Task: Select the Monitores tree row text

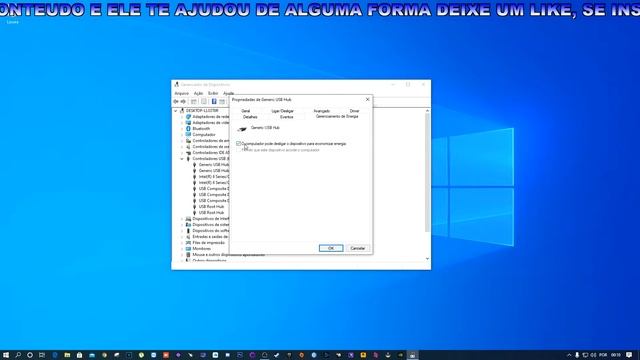Action: [202, 249]
